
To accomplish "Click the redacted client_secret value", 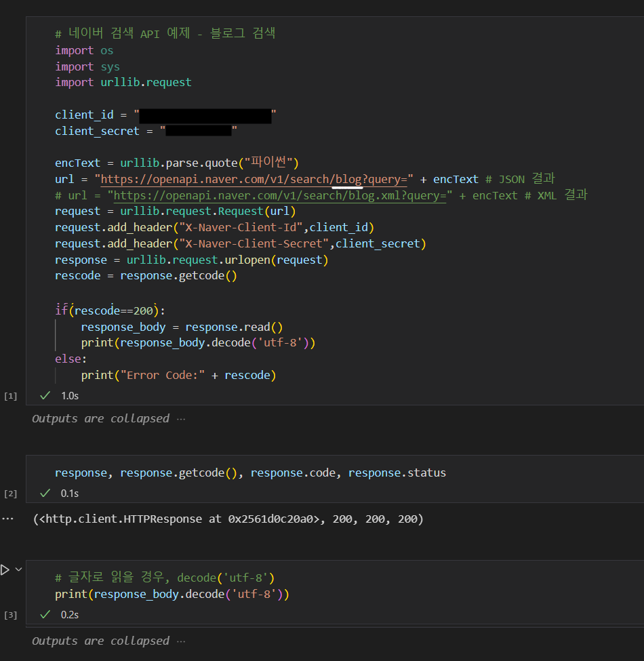I will (x=199, y=131).
